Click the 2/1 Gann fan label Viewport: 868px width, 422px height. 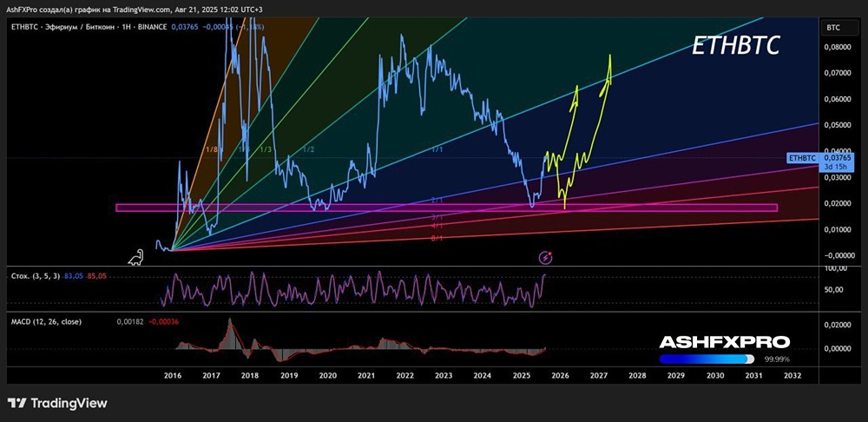click(x=437, y=201)
